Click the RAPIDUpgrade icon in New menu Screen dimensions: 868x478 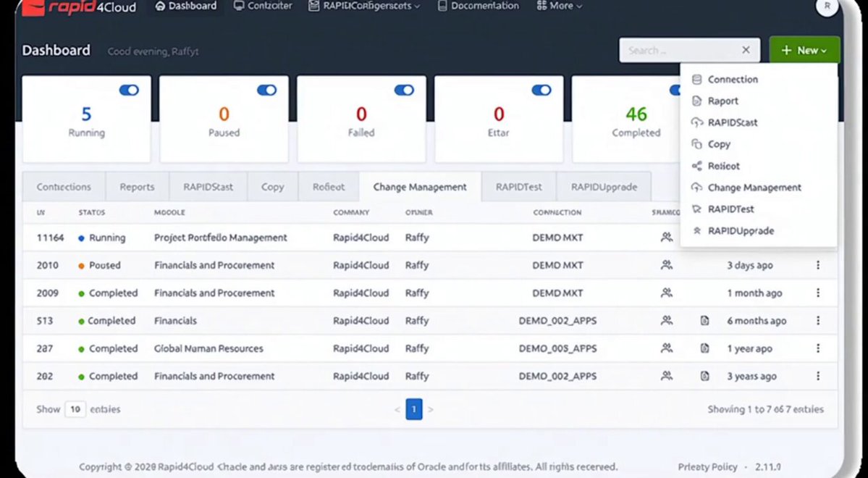[697, 230]
